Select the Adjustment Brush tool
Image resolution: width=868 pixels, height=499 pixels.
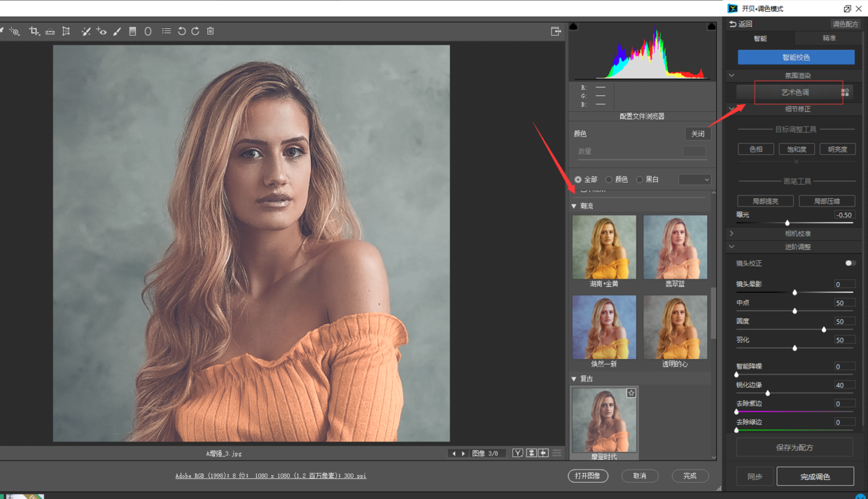coord(117,31)
